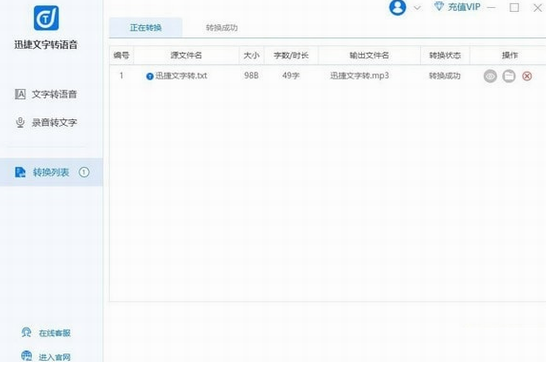Close the application window
Viewport: 549px width, 369px height.
537,7
